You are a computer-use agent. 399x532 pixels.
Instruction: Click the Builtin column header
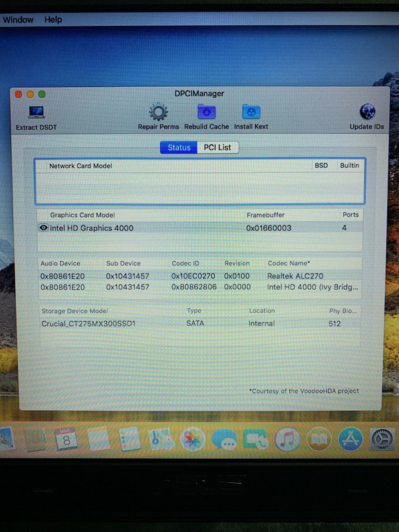[x=350, y=165]
